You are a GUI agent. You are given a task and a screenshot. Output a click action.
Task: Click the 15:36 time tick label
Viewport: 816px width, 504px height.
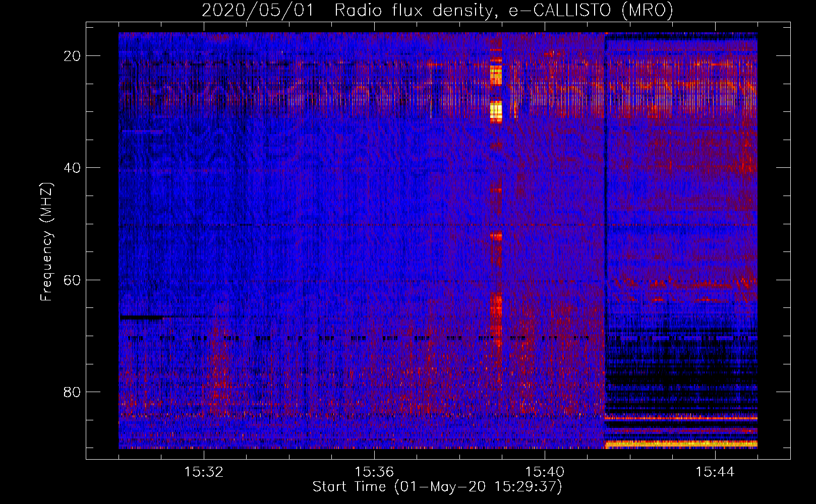coord(374,472)
